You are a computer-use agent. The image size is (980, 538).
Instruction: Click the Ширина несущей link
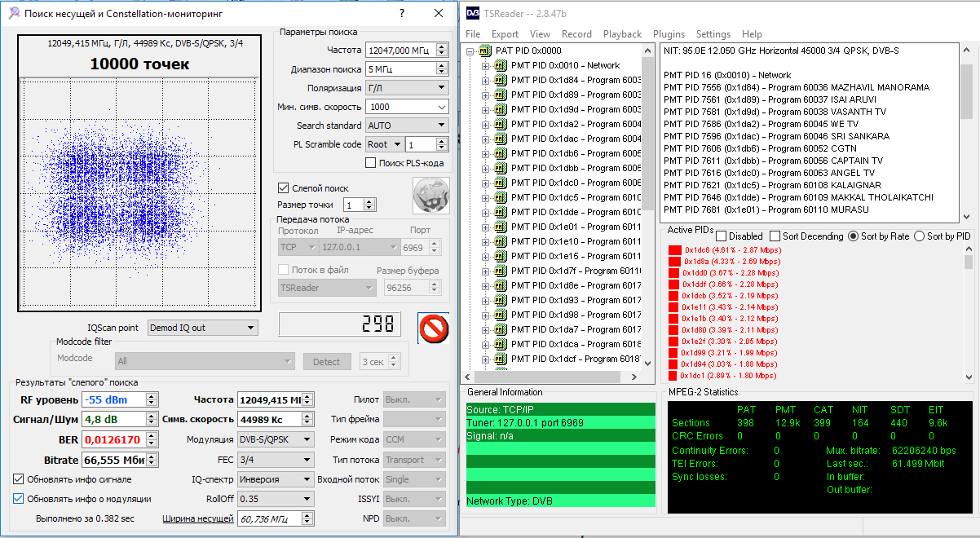coord(198,518)
